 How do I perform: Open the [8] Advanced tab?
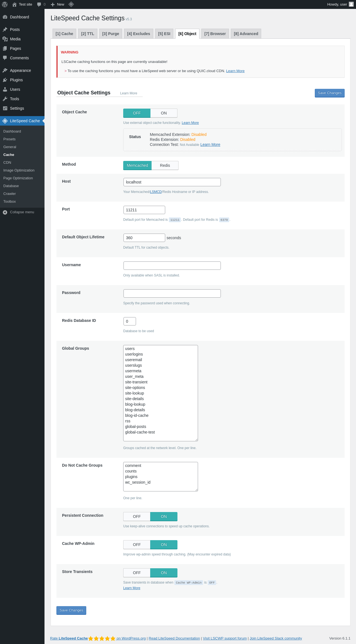(246, 34)
